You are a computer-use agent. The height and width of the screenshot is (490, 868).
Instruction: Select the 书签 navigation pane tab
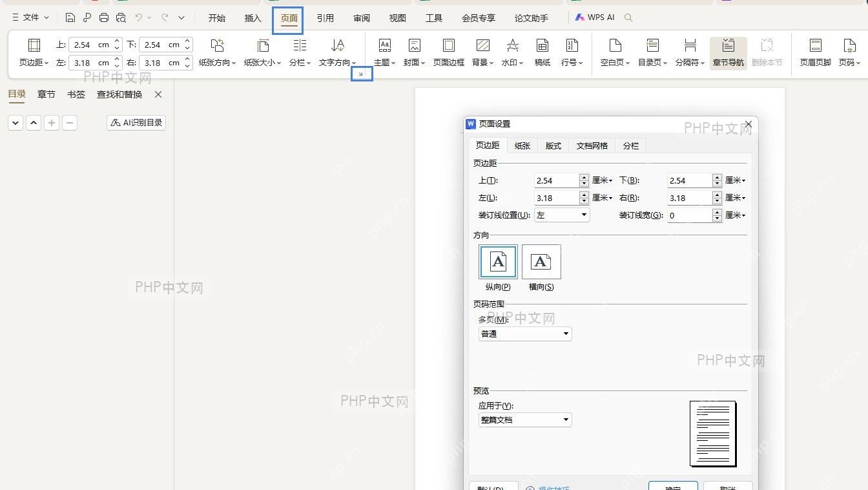click(x=76, y=94)
